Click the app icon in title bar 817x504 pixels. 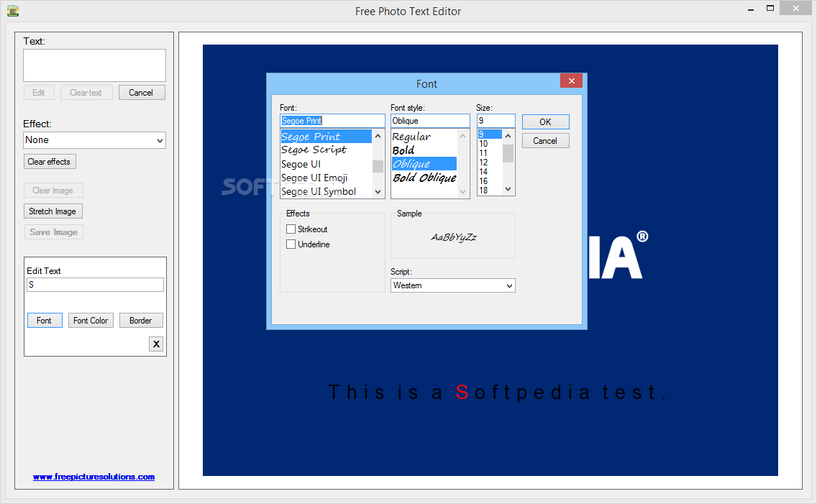point(13,10)
